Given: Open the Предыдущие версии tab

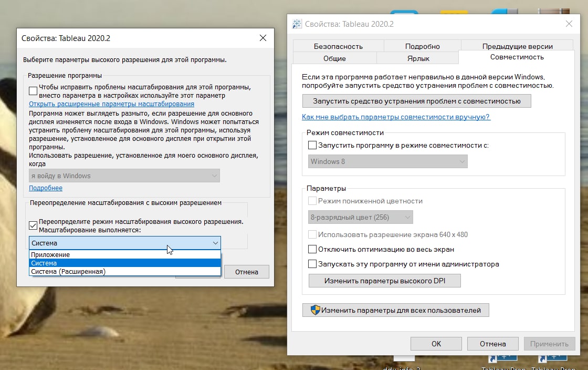Looking at the screenshot, I should (518, 46).
